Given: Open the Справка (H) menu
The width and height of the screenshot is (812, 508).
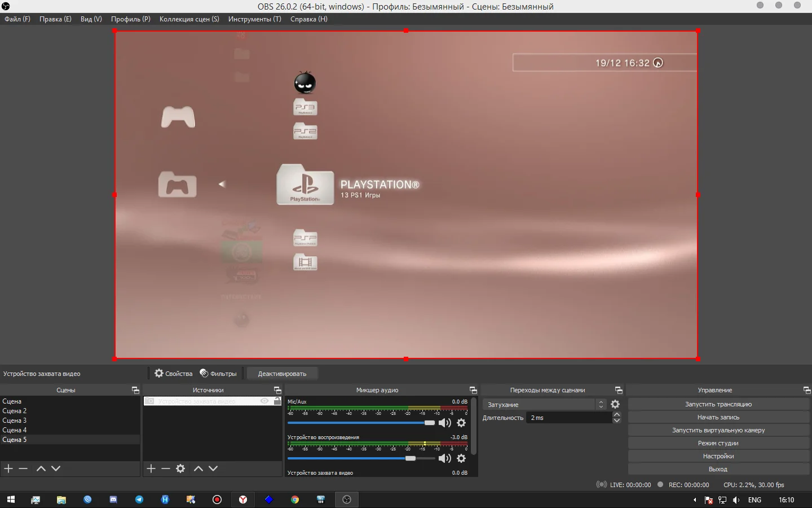Looking at the screenshot, I should [x=309, y=19].
